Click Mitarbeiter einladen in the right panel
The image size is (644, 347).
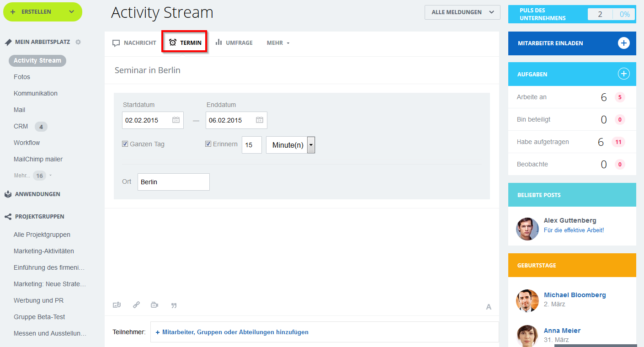[x=572, y=43]
